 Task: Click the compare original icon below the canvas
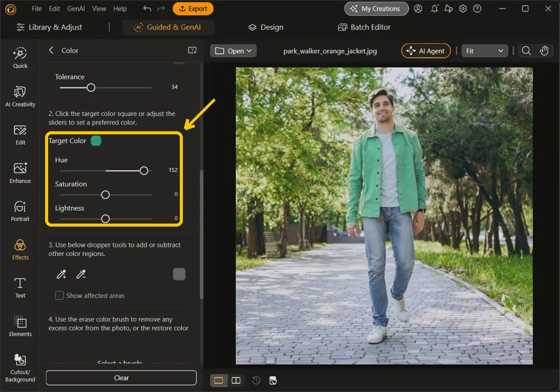(273, 380)
